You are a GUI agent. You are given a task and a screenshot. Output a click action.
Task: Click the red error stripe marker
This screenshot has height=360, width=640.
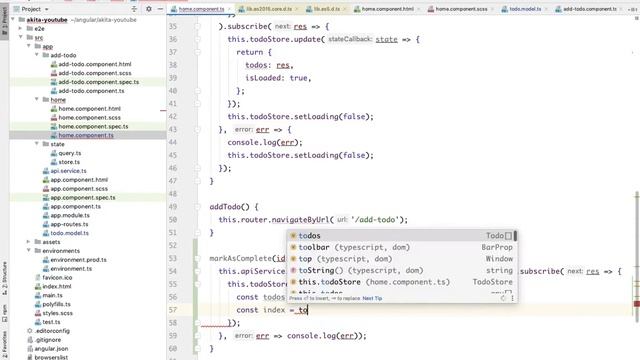[x=637, y=304]
